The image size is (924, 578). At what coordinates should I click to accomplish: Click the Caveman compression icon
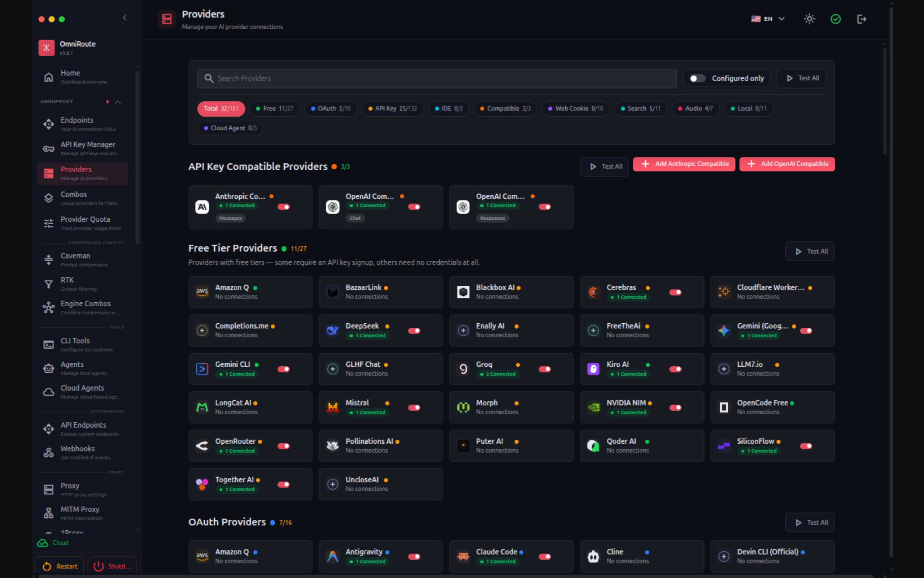[48, 260]
